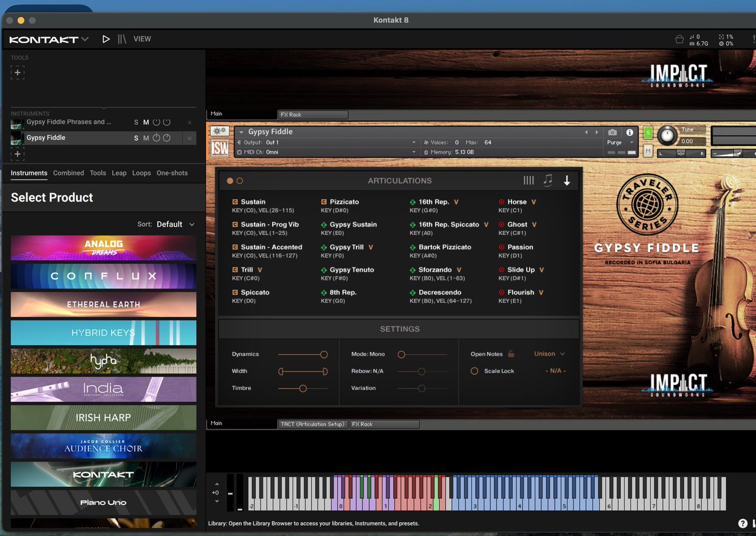This screenshot has width=756, height=536.
Task: Open the shop bag icon in header
Action: [x=679, y=39]
